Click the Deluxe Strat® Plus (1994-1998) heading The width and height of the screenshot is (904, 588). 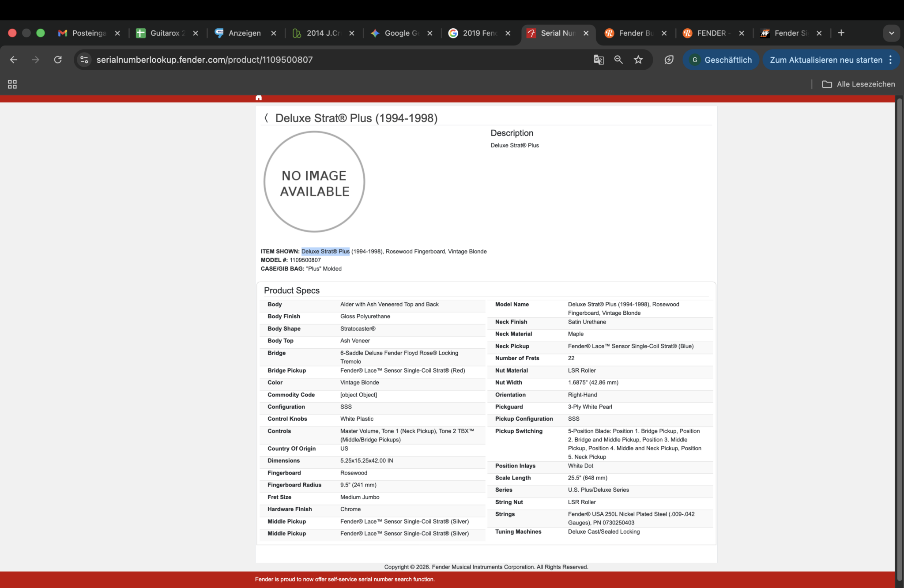[356, 118]
